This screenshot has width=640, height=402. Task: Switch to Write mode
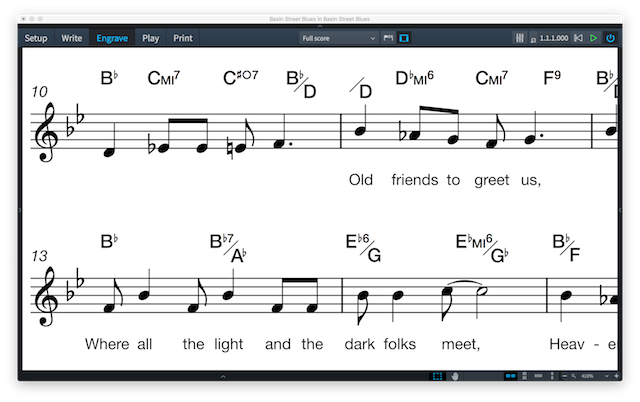tap(71, 38)
